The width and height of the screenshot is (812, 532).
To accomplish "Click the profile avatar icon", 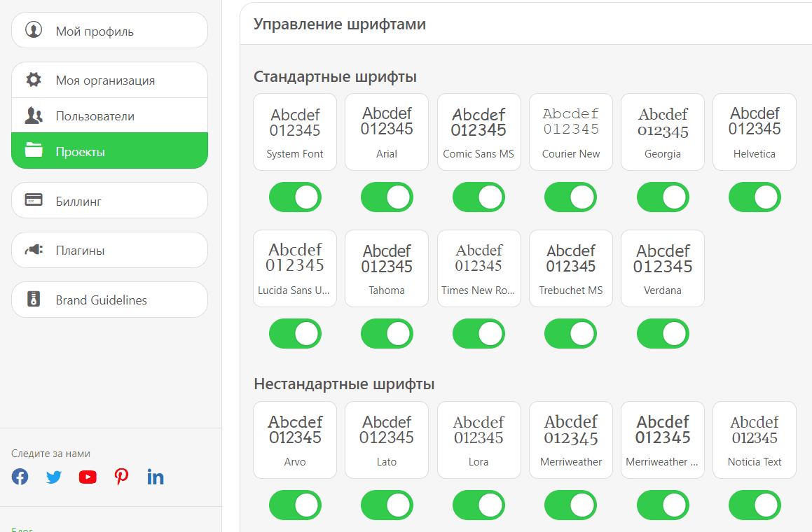I will [34, 31].
